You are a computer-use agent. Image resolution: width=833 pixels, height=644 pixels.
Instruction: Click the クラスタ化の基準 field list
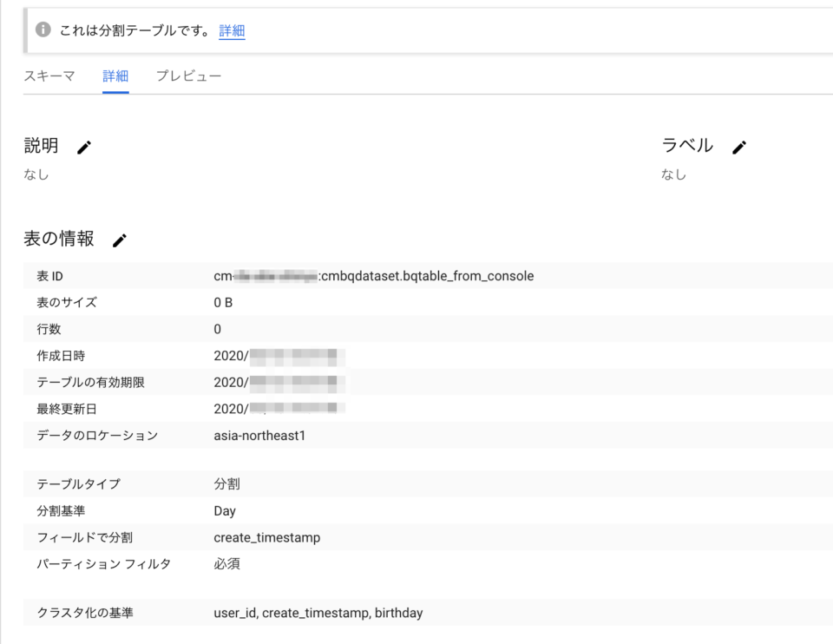point(317,613)
